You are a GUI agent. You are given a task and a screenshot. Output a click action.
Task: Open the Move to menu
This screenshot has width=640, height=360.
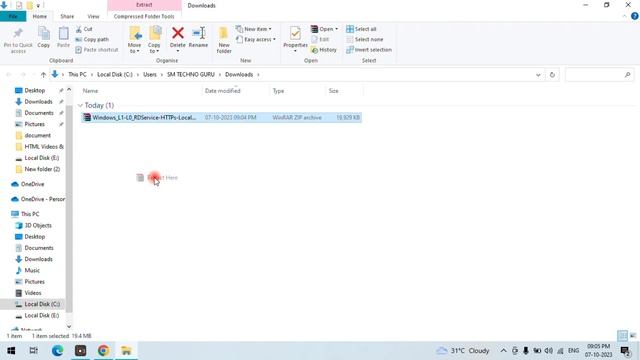click(x=134, y=40)
